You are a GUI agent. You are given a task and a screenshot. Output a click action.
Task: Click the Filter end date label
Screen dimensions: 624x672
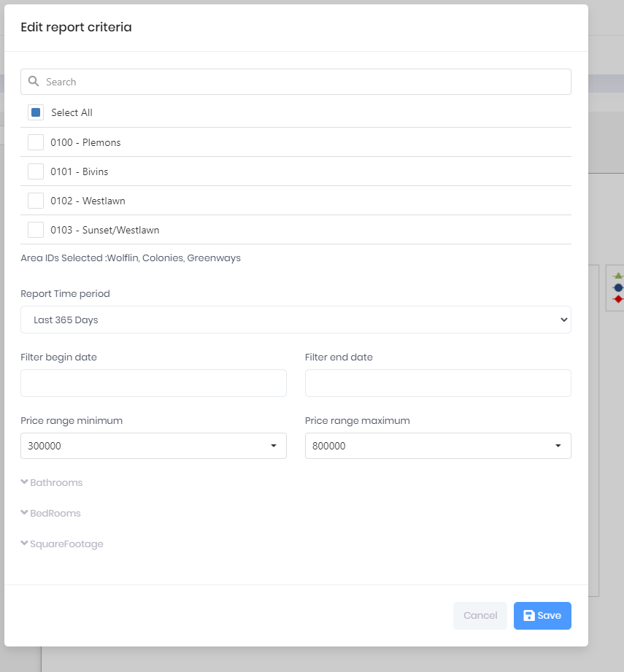pos(339,358)
